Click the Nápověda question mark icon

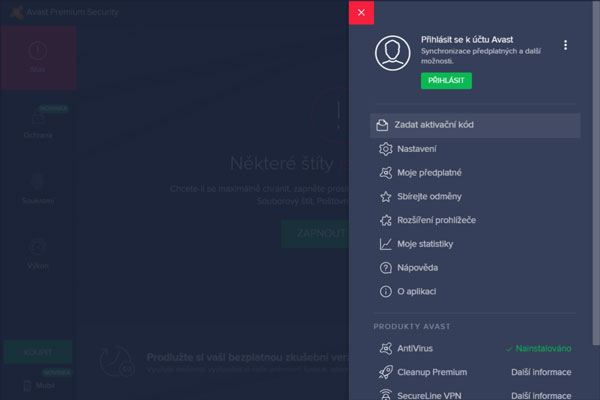pyautogui.click(x=386, y=268)
